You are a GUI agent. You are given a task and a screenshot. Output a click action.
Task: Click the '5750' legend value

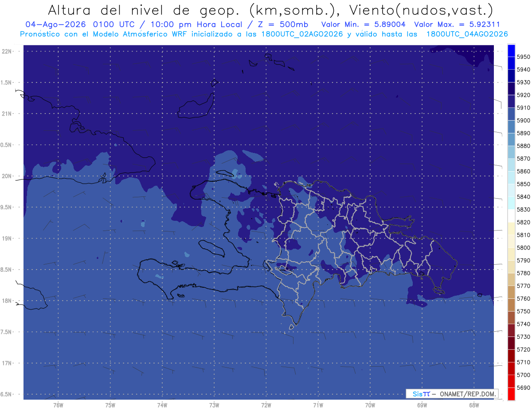click(x=523, y=311)
